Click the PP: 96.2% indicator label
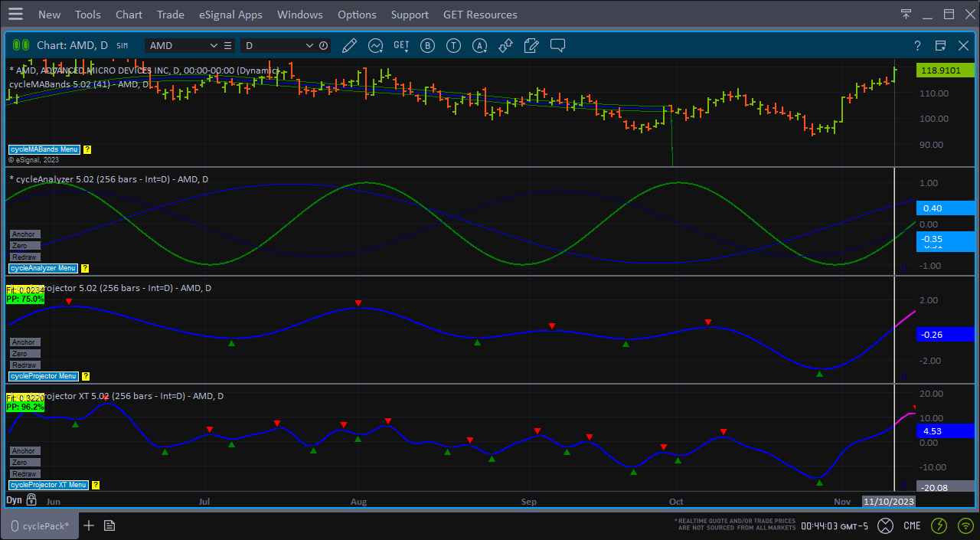Screen dimensions: 980x540 [x=25, y=407]
